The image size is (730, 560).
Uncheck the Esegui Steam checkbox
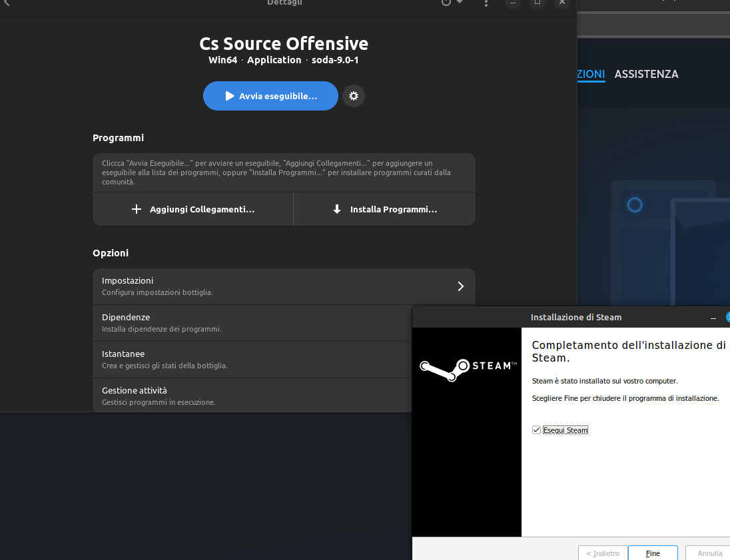pos(536,429)
